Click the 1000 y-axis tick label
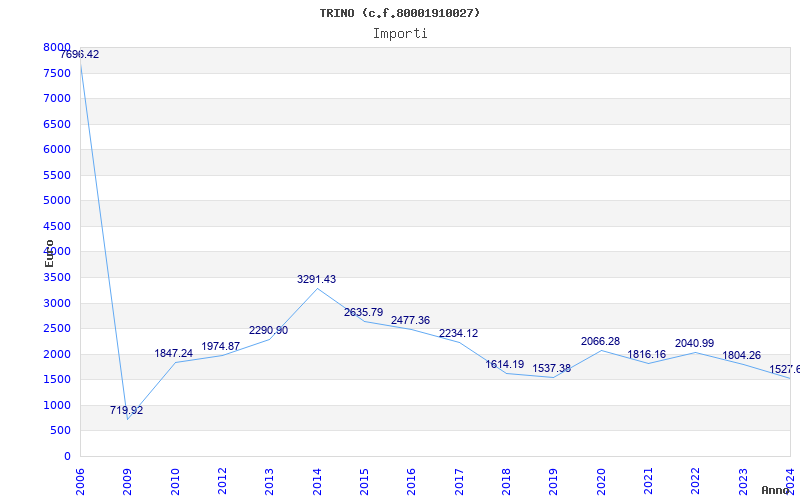Viewport: 800px width, 500px height. pyautogui.click(x=57, y=406)
